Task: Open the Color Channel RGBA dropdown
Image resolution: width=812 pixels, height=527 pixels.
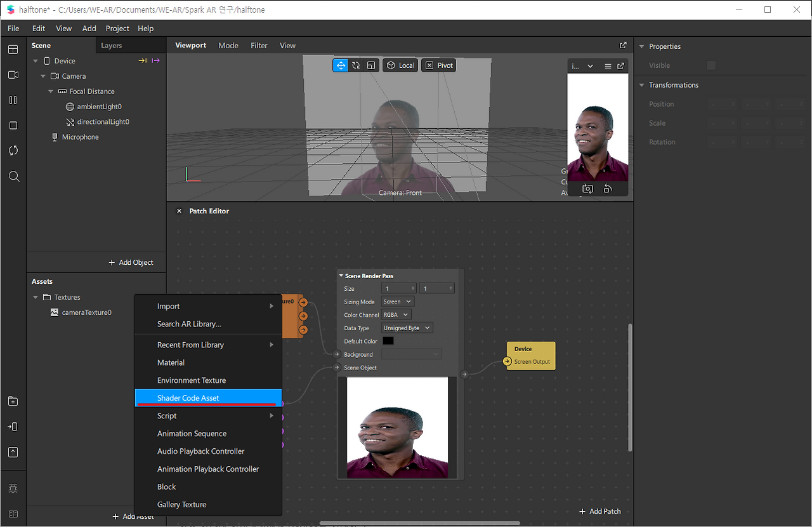Action: pyautogui.click(x=396, y=315)
